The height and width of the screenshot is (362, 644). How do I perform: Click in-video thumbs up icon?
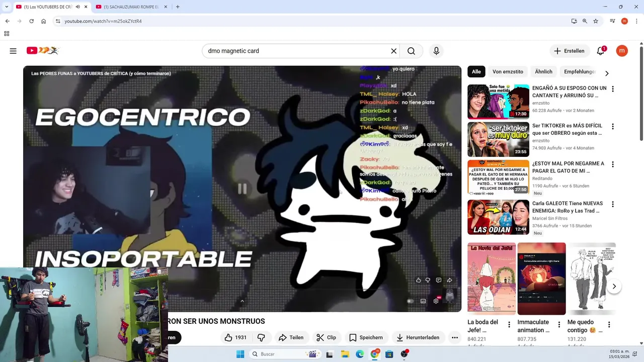tap(418, 280)
